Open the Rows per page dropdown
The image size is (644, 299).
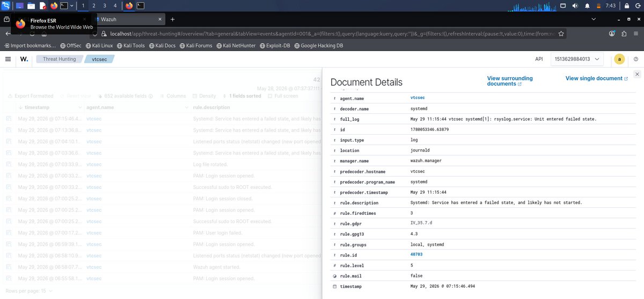[x=28, y=290]
